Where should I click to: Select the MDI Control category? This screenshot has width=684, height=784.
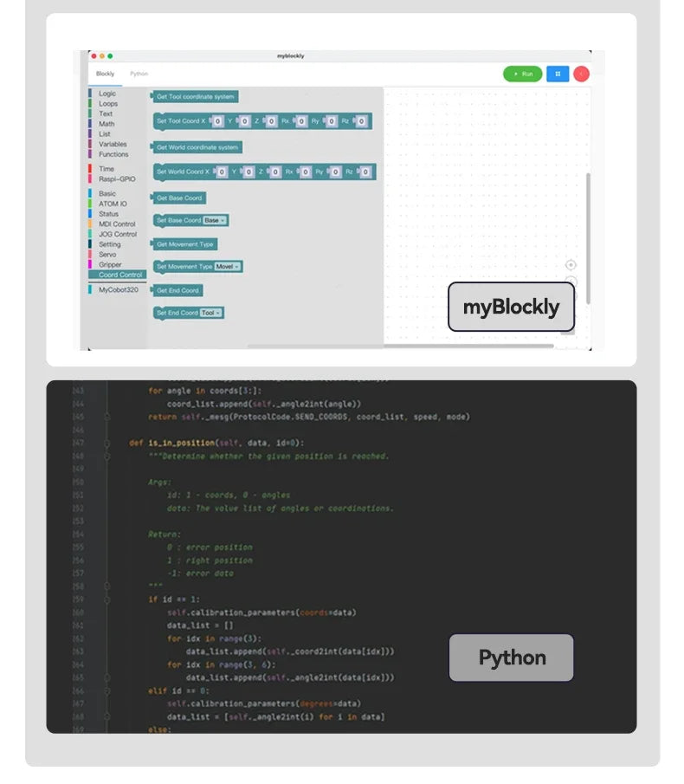click(117, 224)
